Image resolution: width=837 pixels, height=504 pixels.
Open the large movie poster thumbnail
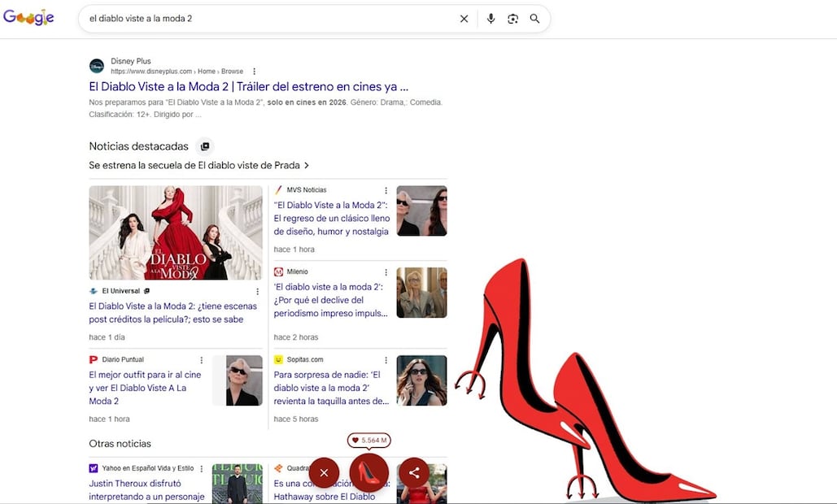point(176,232)
